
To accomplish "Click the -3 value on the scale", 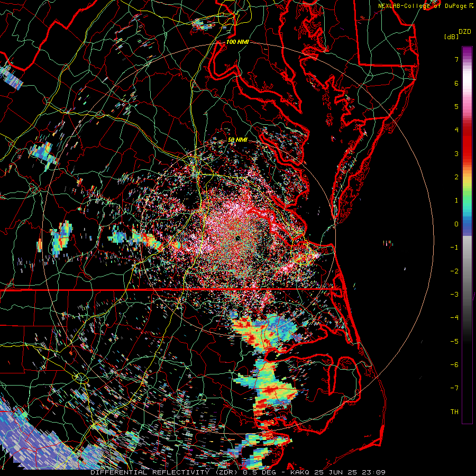I will pyautogui.click(x=454, y=295).
